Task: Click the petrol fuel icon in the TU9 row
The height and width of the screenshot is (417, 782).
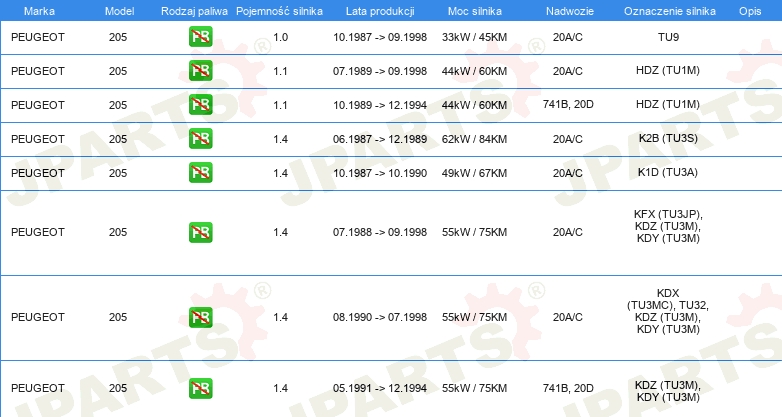Action: [200, 37]
